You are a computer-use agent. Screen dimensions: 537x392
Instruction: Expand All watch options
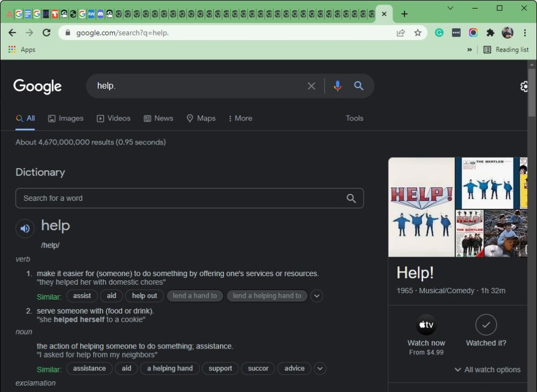coord(487,369)
